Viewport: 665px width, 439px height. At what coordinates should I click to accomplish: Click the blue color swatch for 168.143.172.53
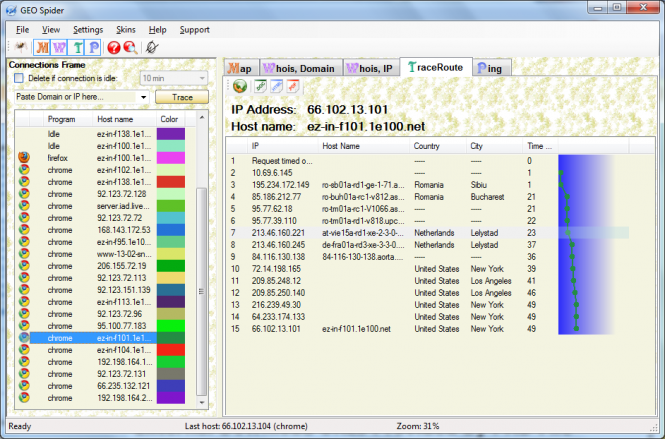(170, 230)
